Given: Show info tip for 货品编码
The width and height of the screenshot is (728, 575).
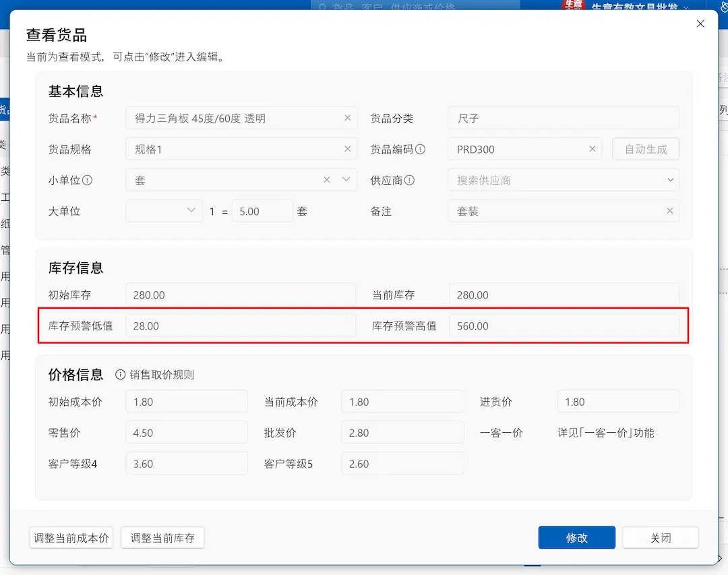Looking at the screenshot, I should pyautogui.click(x=420, y=149).
